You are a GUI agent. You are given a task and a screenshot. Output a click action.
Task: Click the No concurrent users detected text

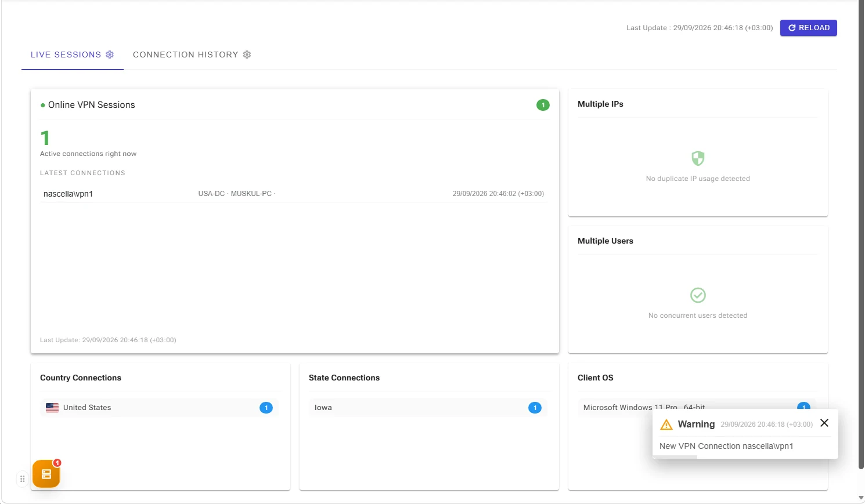pos(698,316)
